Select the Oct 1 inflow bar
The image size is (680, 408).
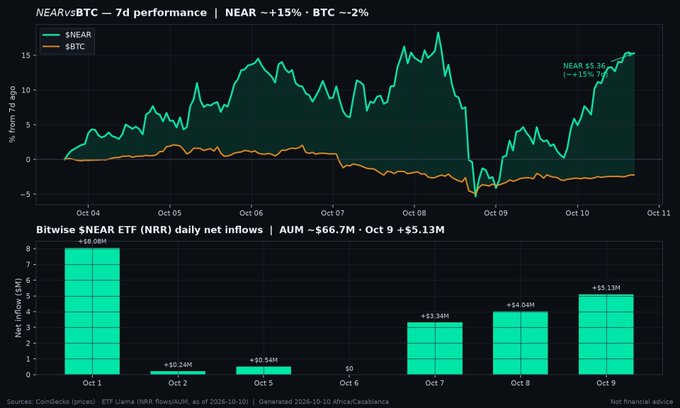click(x=92, y=311)
